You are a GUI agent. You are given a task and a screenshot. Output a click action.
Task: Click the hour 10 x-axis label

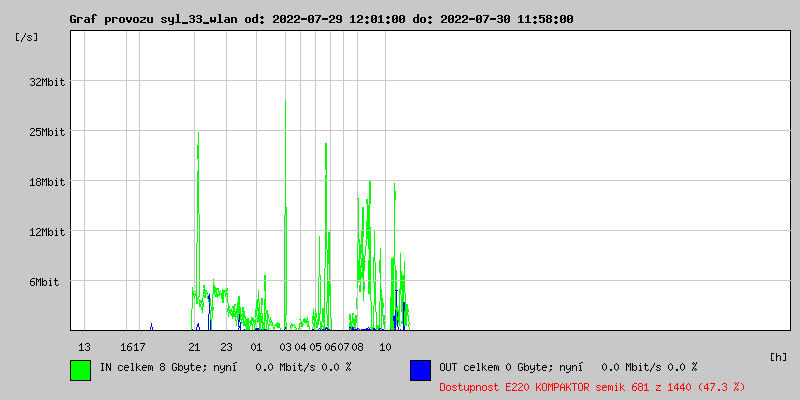coord(384,347)
